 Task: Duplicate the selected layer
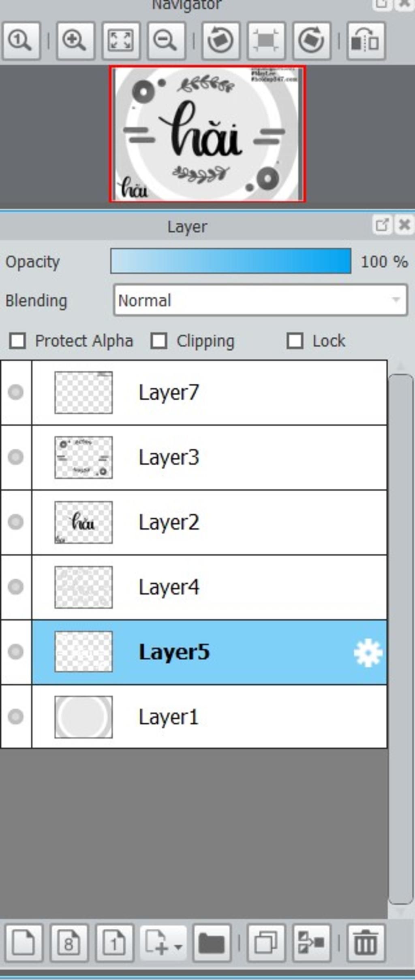pyautogui.click(x=266, y=943)
